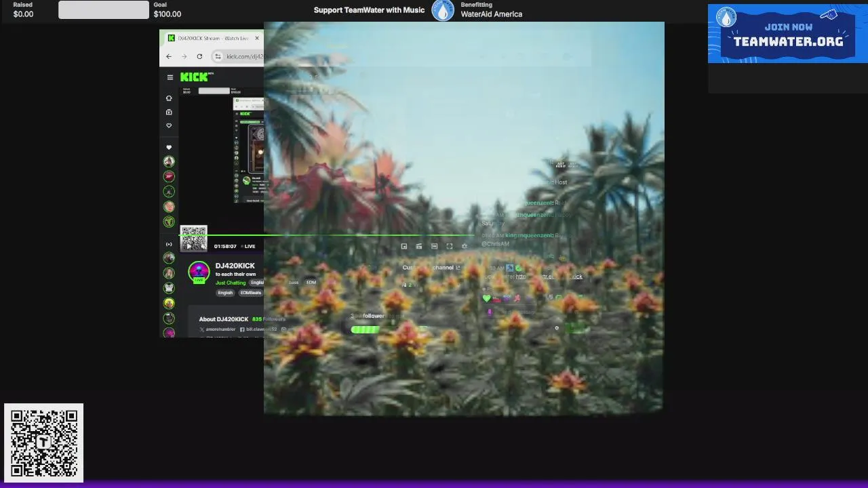Image resolution: width=868 pixels, height=488 pixels.
Task: Click the 835 Followers count
Action: [x=269, y=319]
